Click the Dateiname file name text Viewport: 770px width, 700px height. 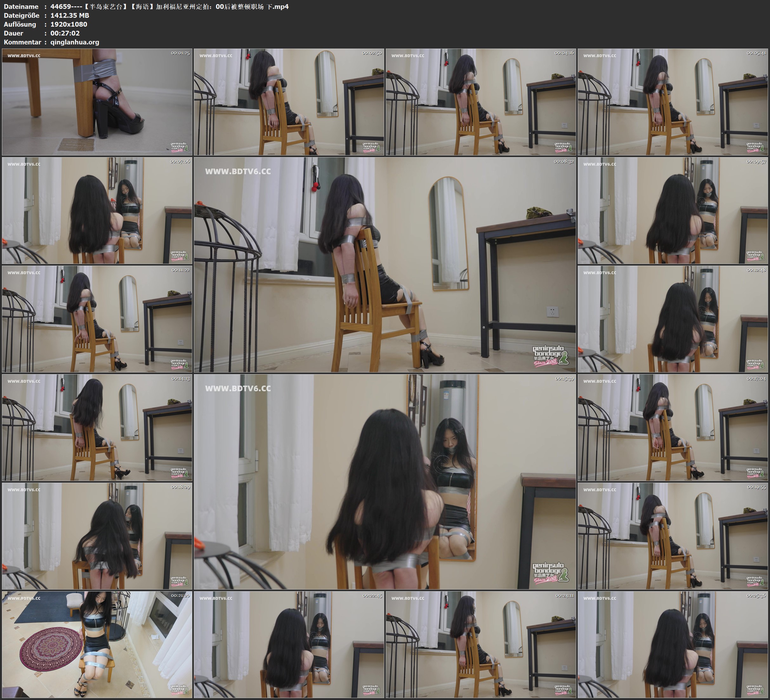click(169, 6)
